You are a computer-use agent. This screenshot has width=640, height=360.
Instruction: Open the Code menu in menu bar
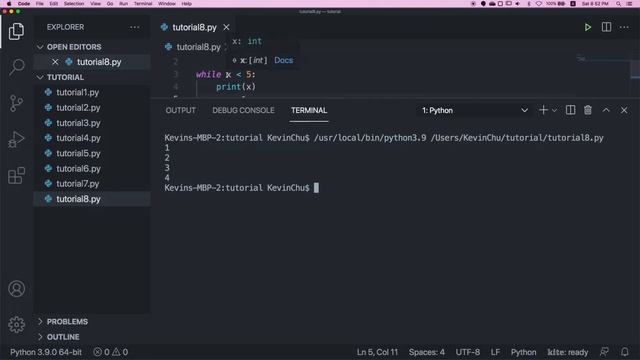(x=24, y=4)
